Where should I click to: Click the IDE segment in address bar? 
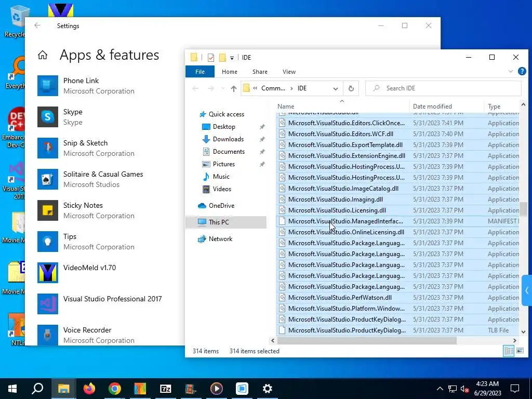click(x=302, y=88)
